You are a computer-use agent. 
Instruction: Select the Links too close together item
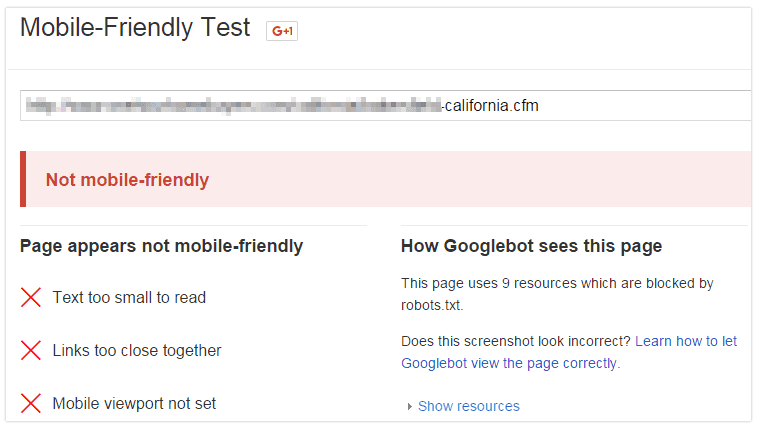click(137, 351)
